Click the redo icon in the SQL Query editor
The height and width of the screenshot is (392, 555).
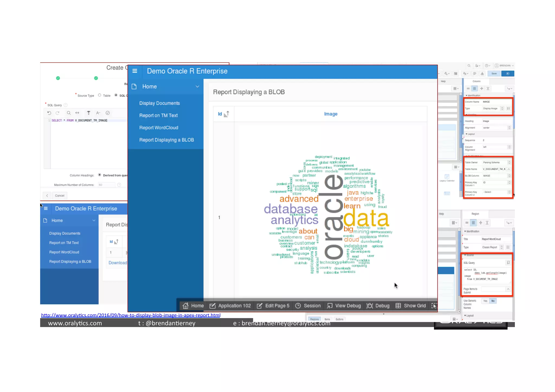pyautogui.click(x=57, y=113)
